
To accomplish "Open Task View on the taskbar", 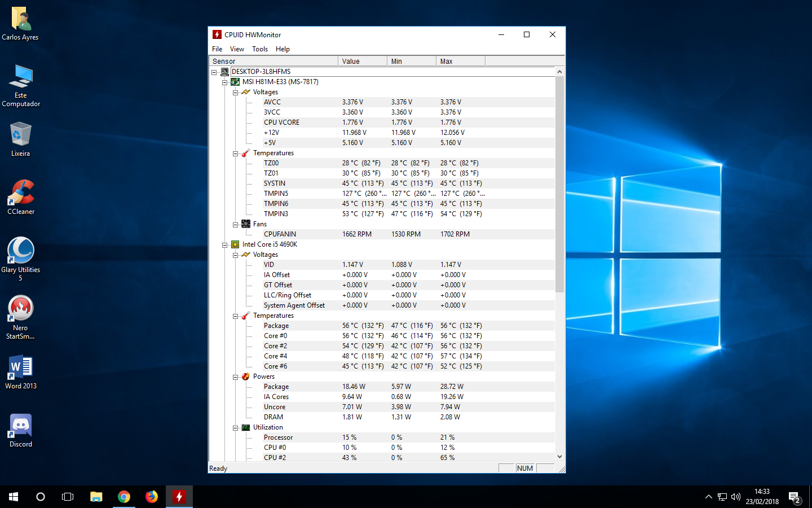I will [x=68, y=497].
